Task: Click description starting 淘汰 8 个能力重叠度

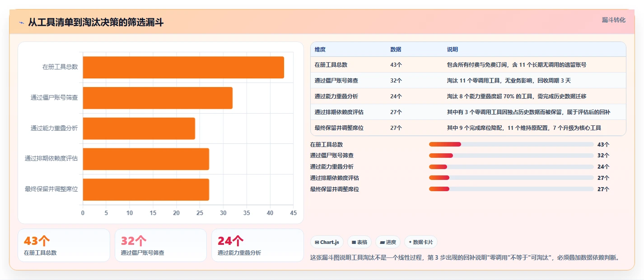Action: tap(517, 96)
